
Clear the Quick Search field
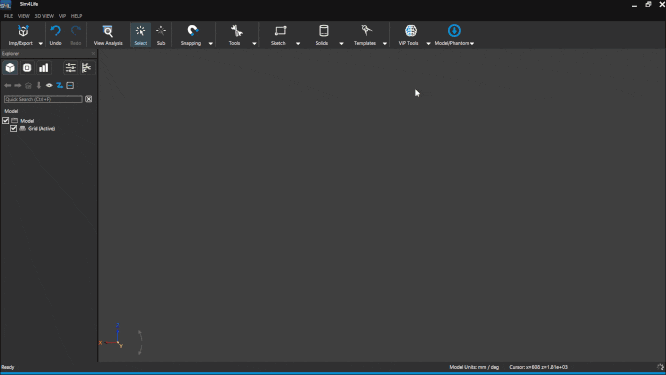[88, 99]
